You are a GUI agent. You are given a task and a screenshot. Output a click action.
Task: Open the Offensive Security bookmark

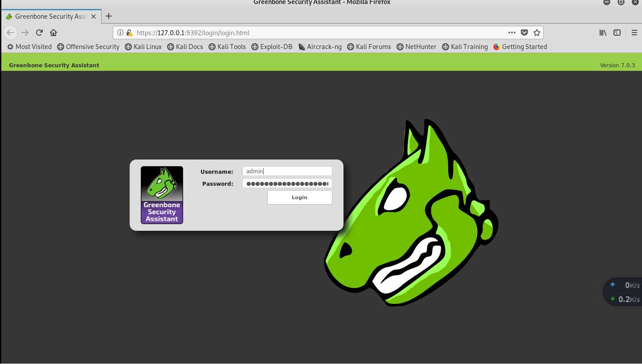[88, 47]
